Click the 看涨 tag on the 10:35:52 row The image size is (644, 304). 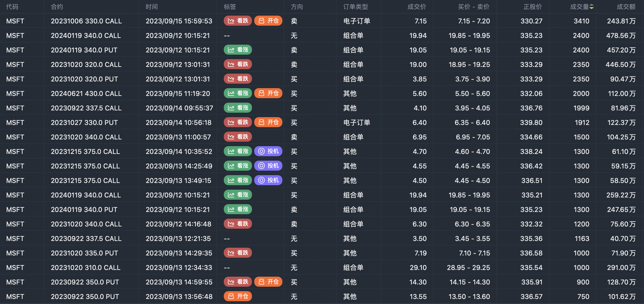pyautogui.click(x=238, y=151)
